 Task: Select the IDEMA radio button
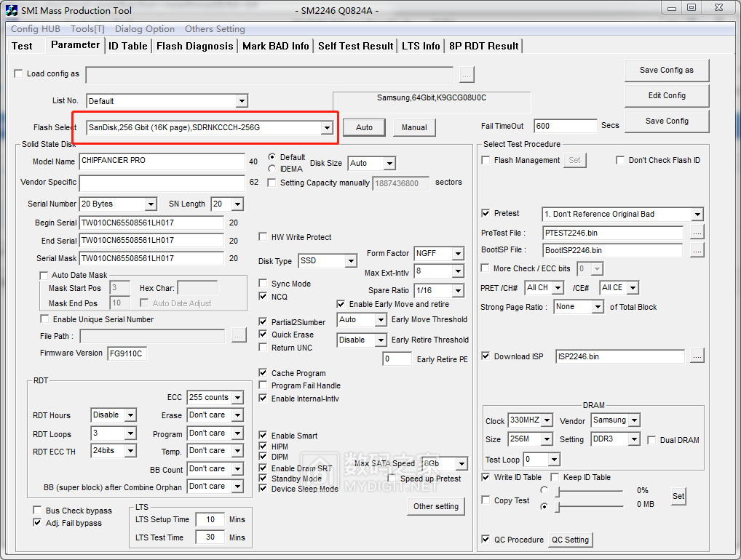(272, 169)
